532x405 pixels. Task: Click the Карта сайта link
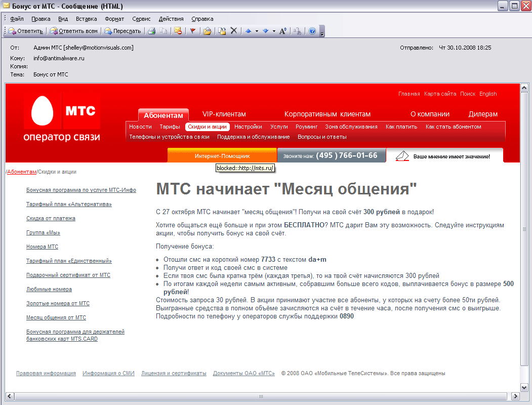pyautogui.click(x=440, y=94)
